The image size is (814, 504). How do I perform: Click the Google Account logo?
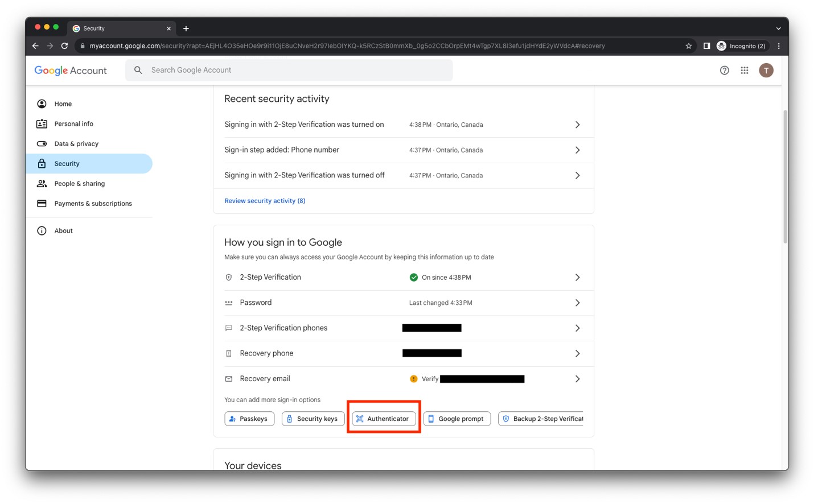[71, 71]
